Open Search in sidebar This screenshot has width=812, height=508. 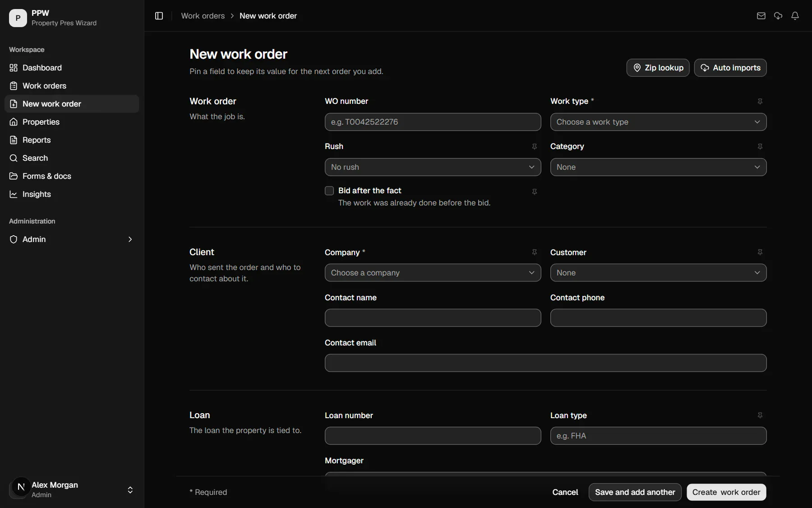pyautogui.click(x=72, y=158)
